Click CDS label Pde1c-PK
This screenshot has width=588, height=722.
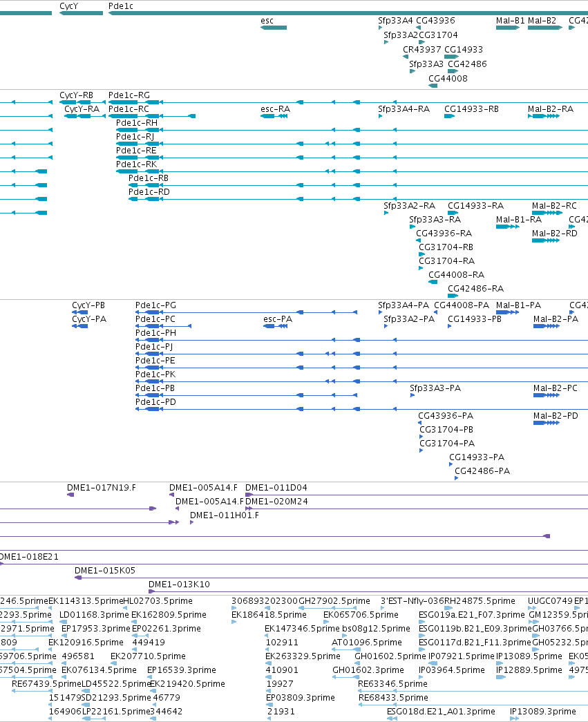pos(155,374)
